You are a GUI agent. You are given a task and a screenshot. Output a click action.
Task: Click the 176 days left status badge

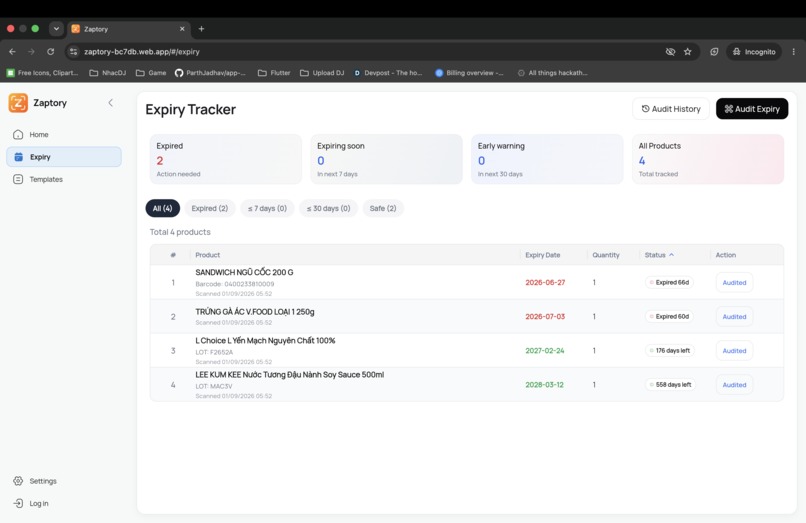click(670, 350)
